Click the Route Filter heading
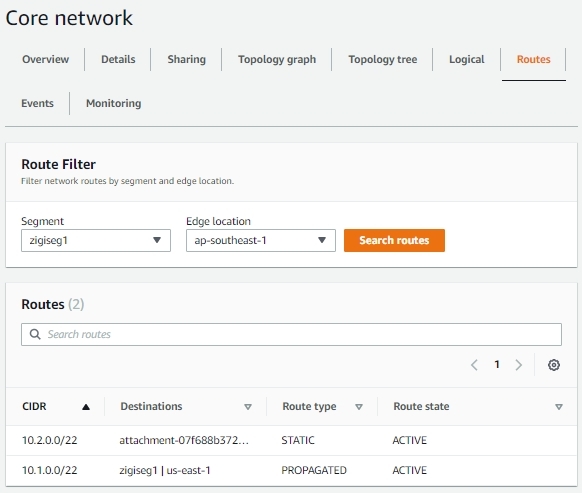Image resolution: width=582 pixels, height=493 pixels. coord(58,164)
